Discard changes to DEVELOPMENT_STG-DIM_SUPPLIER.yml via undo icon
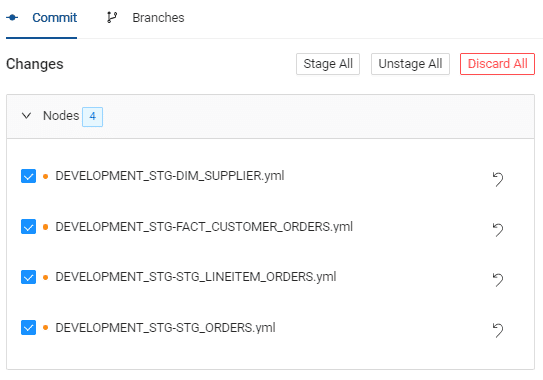The image size is (543, 380). [x=498, y=179]
